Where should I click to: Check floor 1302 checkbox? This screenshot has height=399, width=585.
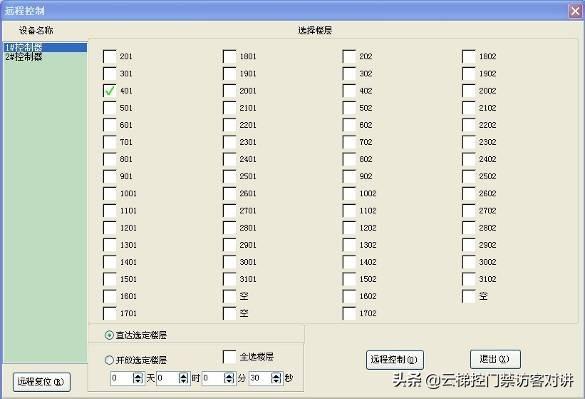349,245
